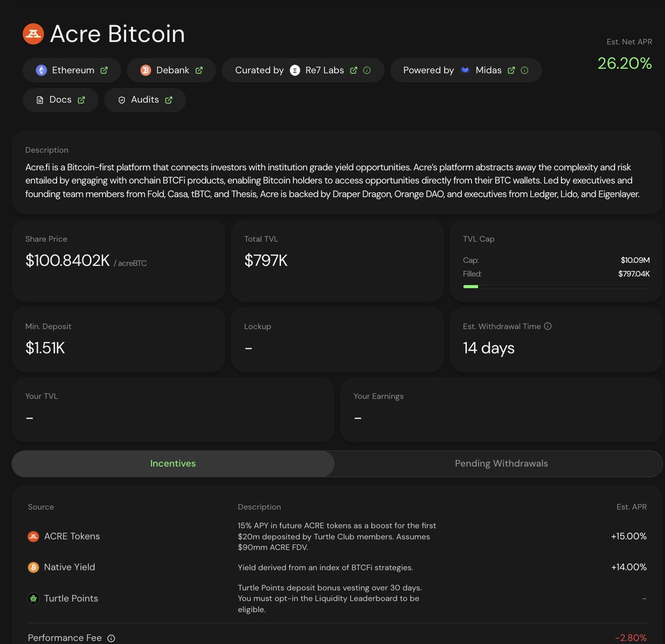Switch to the Incentives tab

point(173,463)
